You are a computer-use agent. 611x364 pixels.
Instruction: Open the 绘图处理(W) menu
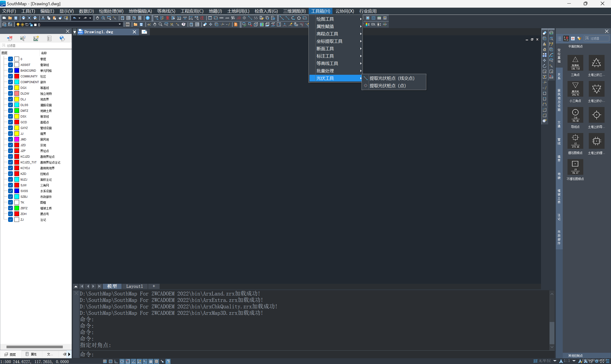tap(111, 11)
